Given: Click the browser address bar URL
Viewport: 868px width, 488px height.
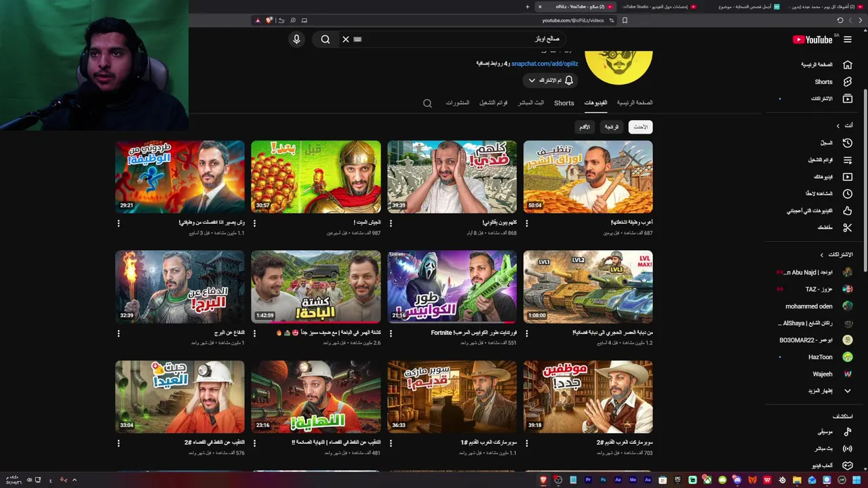Looking at the screenshot, I should [x=573, y=20].
